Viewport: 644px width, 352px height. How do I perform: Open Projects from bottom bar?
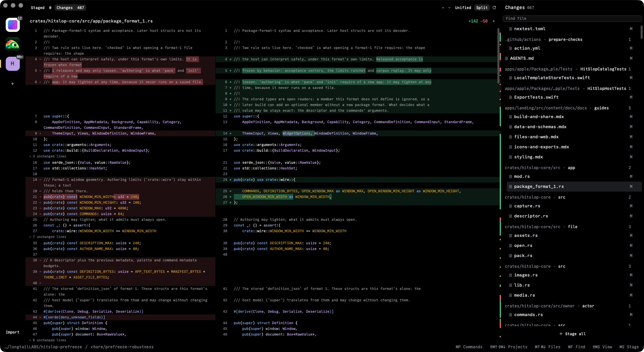[x=508, y=347]
